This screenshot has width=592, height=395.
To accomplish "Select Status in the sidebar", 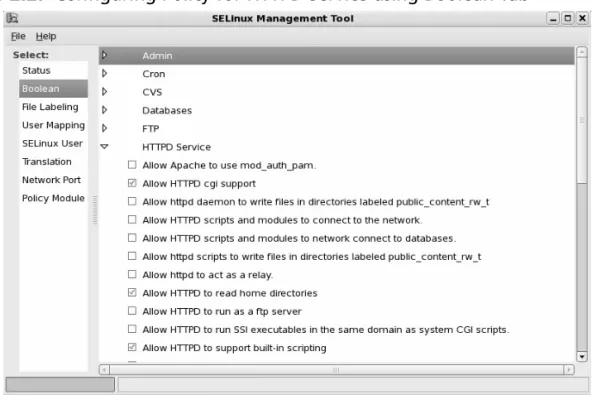I will tap(53, 71).
